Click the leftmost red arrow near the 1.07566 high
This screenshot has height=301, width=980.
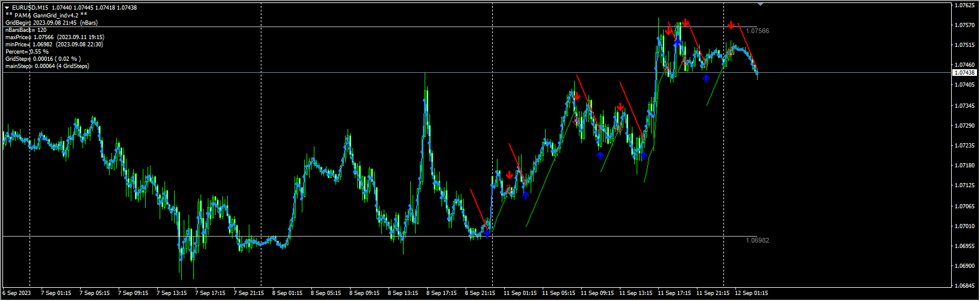pyautogui.click(x=669, y=31)
